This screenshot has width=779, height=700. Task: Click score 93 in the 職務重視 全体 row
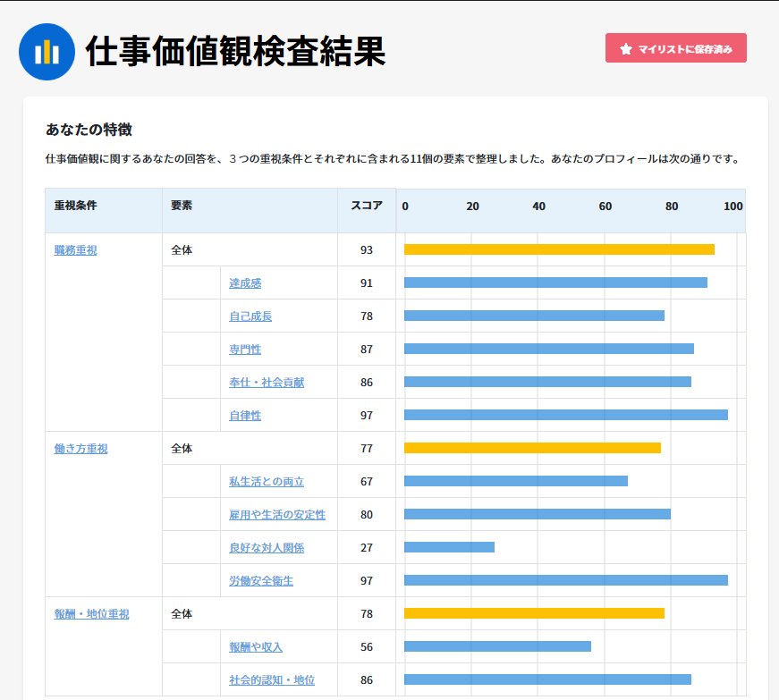tap(367, 249)
